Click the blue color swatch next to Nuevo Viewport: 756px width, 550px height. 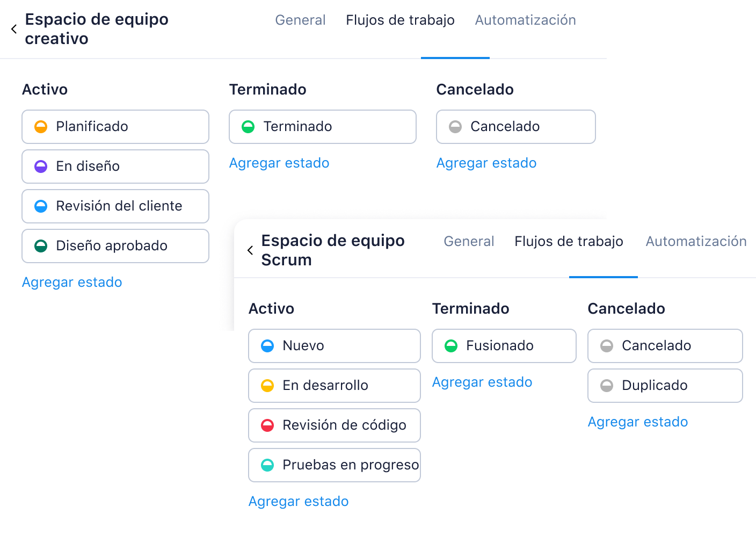click(x=266, y=346)
